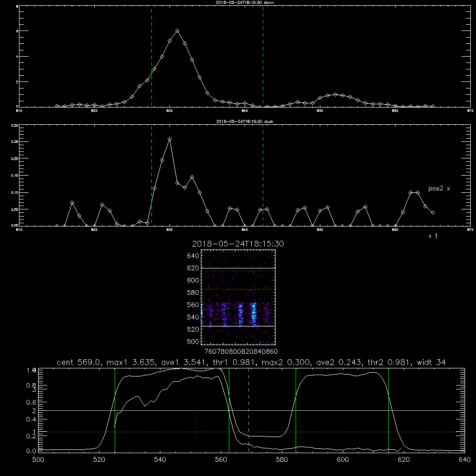Select the green vertical line near 615 in bottom plot
The image size is (476, 476).
(x=388, y=410)
